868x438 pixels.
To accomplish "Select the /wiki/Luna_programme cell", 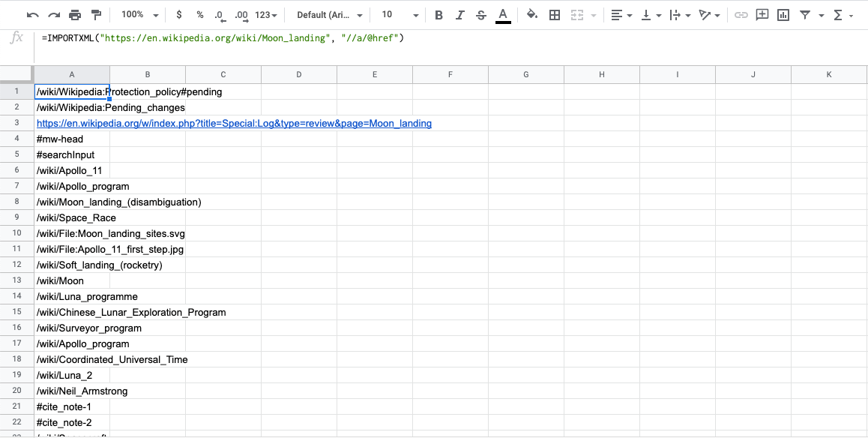I will tap(72, 297).
